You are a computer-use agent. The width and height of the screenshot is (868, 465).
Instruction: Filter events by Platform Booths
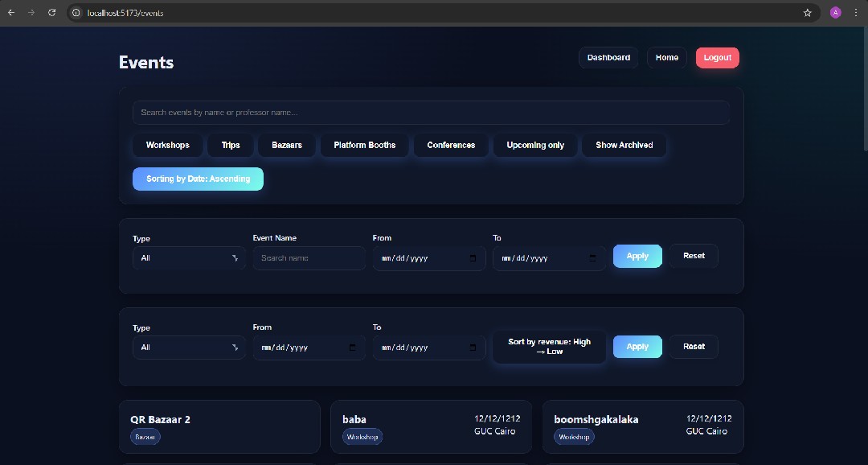pyautogui.click(x=364, y=145)
